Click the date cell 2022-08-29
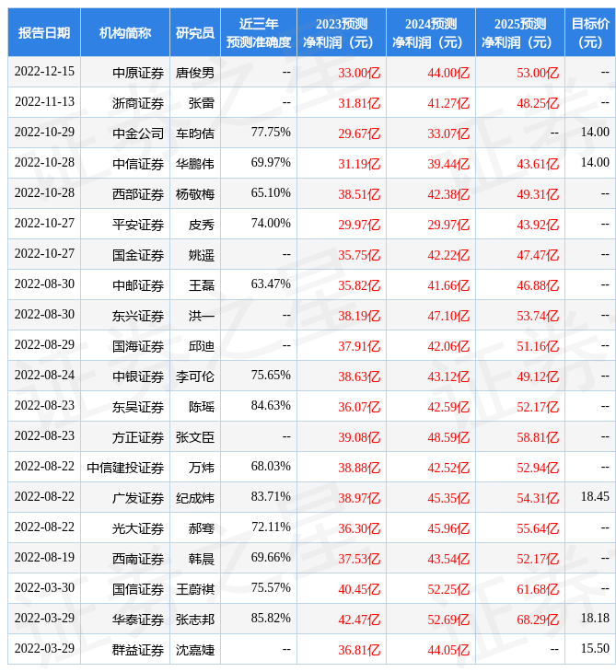The height and width of the screenshot is (672, 616). tap(44, 345)
